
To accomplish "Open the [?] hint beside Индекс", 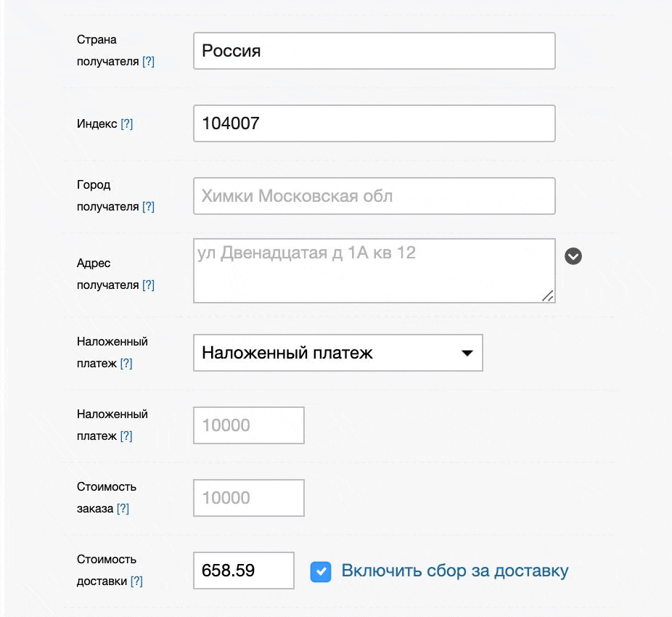I will [126, 124].
